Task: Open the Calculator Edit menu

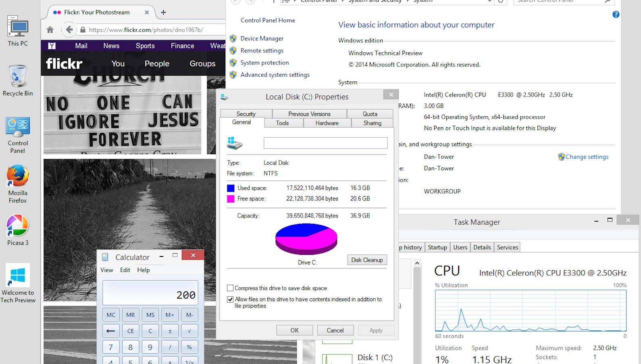Action: 125,270
